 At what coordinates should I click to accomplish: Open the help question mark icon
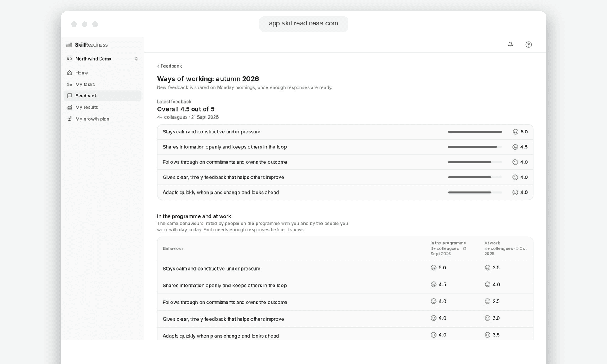coord(528,44)
